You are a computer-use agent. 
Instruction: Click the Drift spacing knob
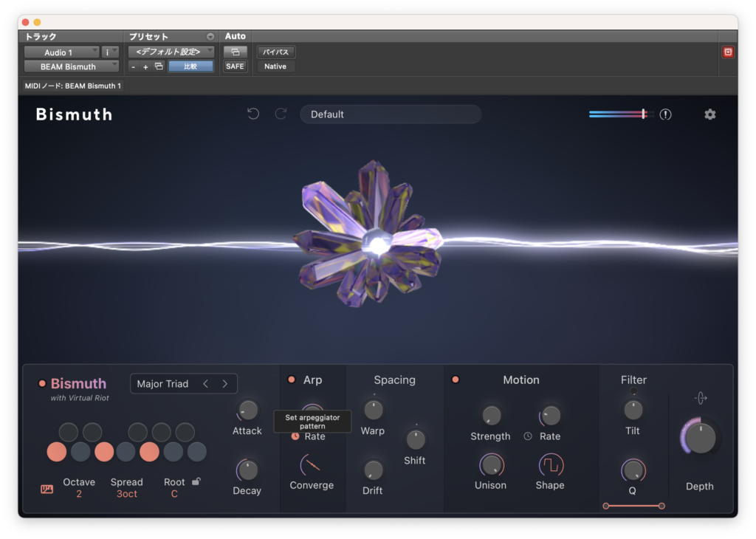373,470
